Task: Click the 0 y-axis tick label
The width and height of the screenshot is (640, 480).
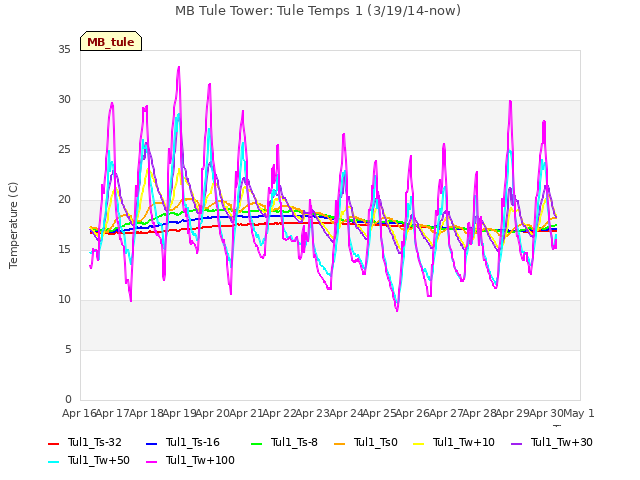Action: [x=68, y=399]
